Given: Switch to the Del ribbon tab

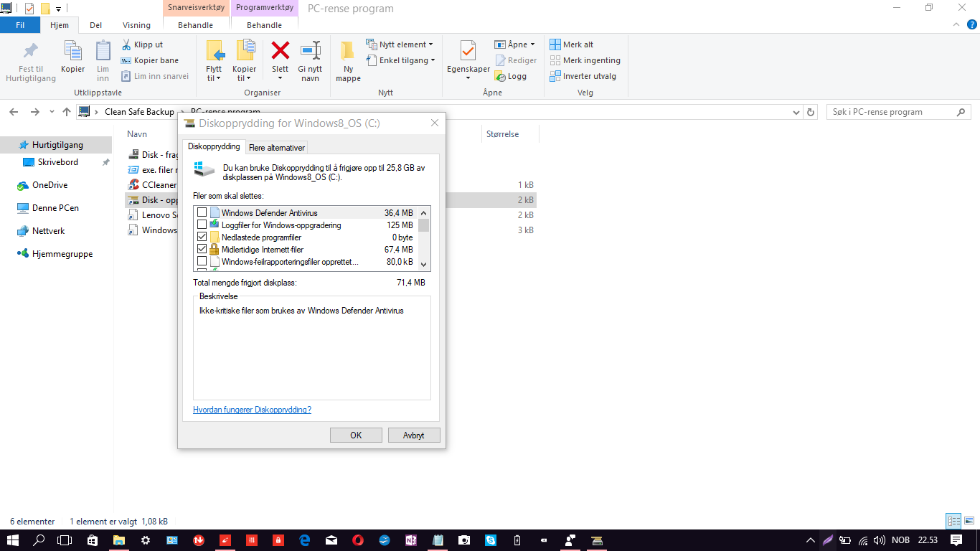Looking at the screenshot, I should click(95, 25).
